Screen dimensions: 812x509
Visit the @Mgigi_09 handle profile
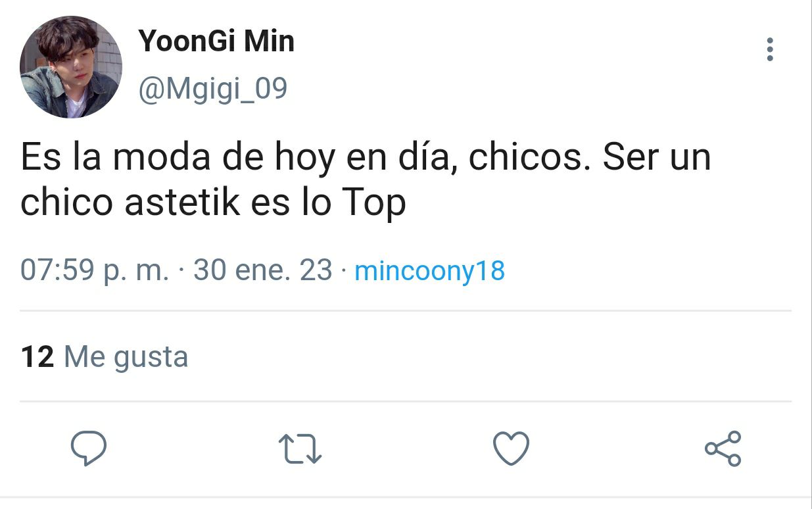[212, 89]
